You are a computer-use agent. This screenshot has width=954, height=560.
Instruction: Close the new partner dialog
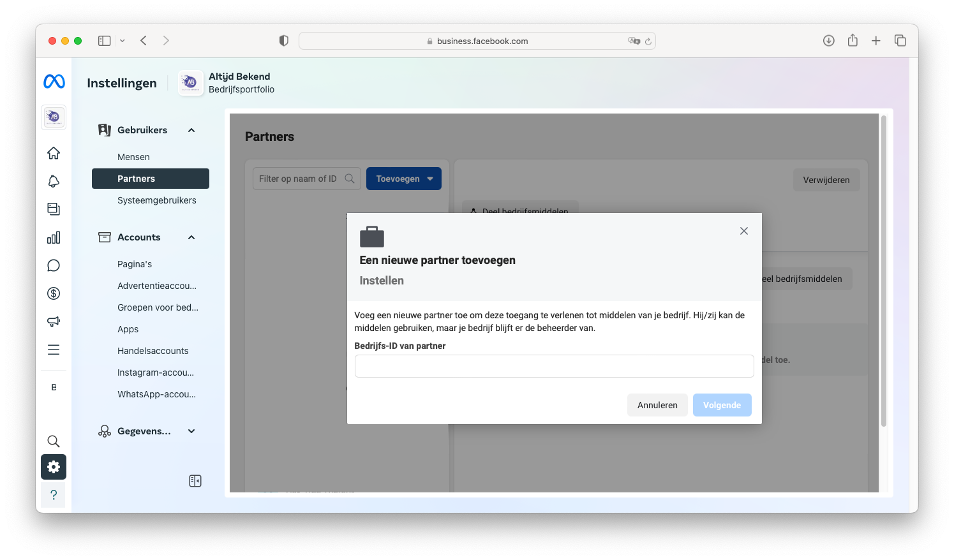(744, 231)
